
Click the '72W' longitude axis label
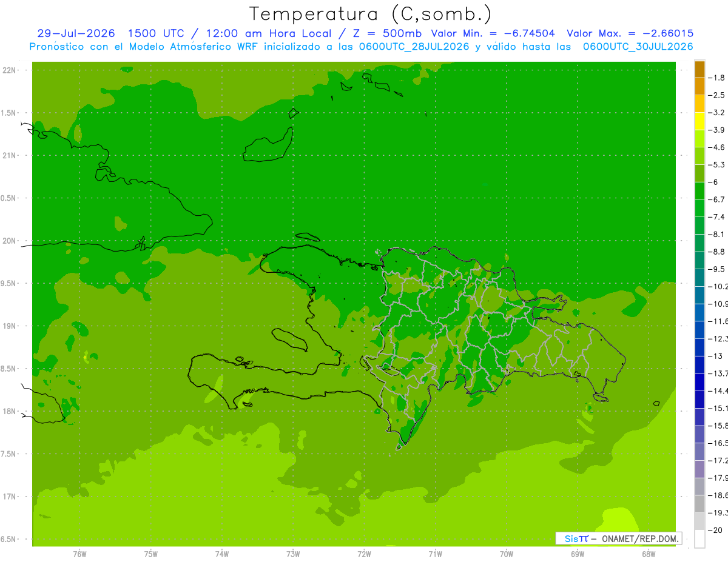pos(364,554)
